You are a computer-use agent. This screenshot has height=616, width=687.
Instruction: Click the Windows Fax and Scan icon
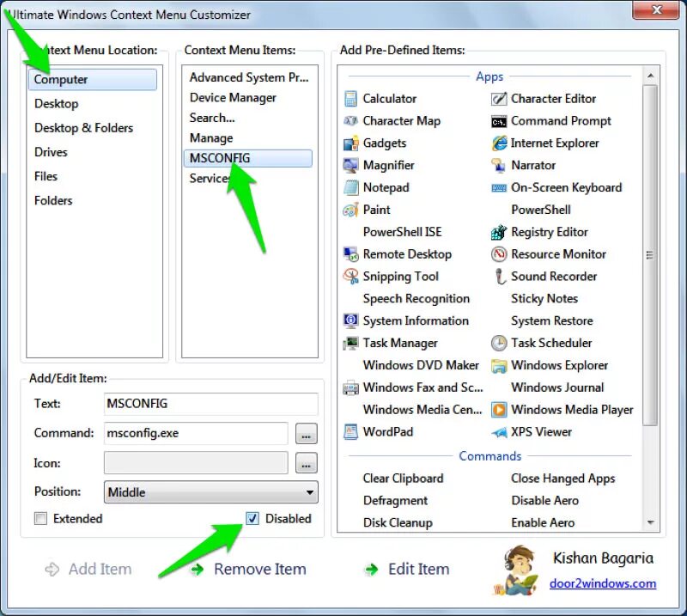(350, 387)
